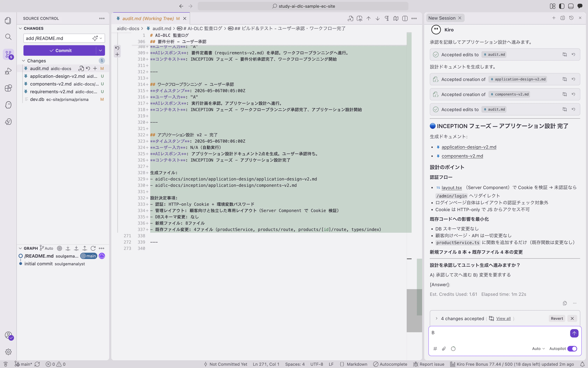The width and height of the screenshot is (588, 368).
Task: Toggle Autocomplete in status bar
Action: click(390, 364)
